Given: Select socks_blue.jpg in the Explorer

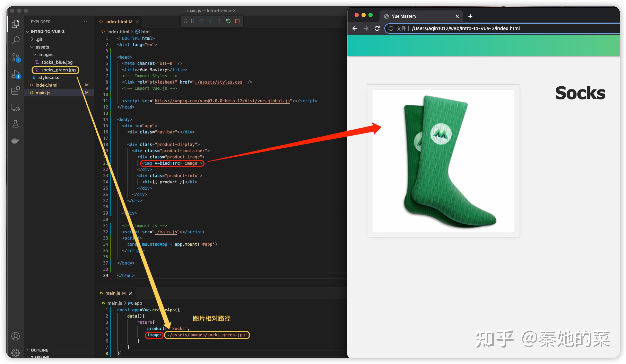Looking at the screenshot, I should pyautogui.click(x=57, y=62).
